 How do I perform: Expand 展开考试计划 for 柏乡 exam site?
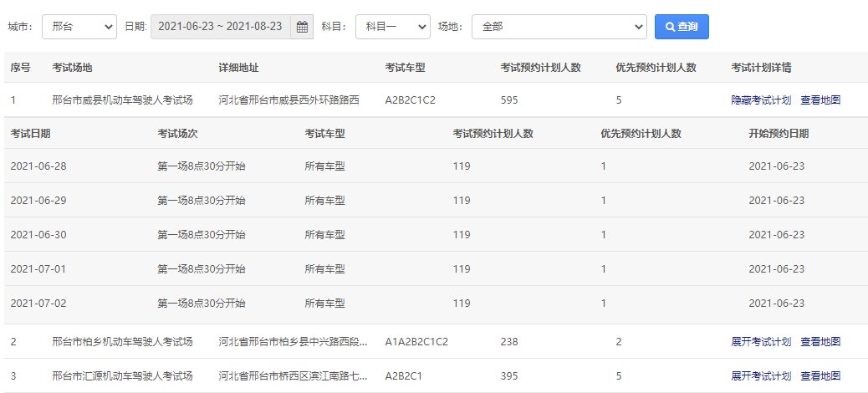(x=761, y=342)
